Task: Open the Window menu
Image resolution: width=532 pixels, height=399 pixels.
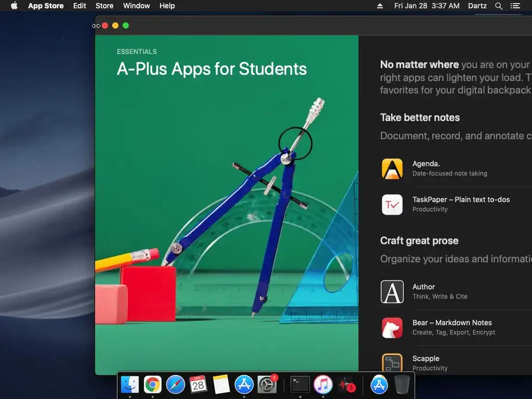Action: (137, 6)
